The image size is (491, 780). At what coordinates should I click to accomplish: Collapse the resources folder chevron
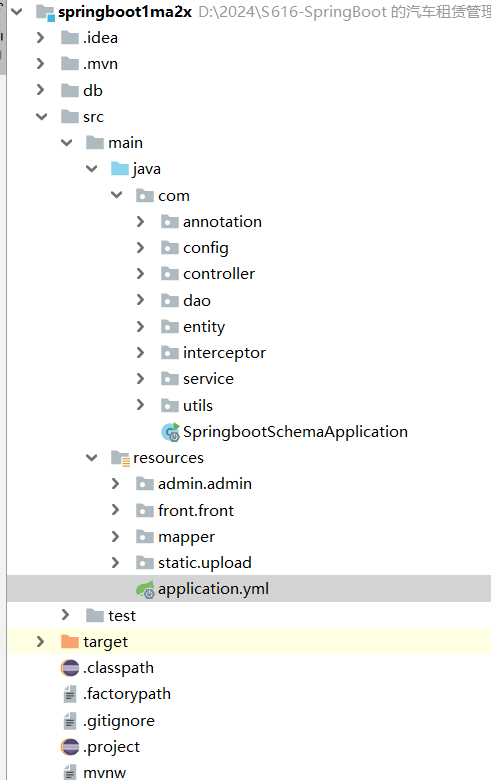tap(92, 458)
